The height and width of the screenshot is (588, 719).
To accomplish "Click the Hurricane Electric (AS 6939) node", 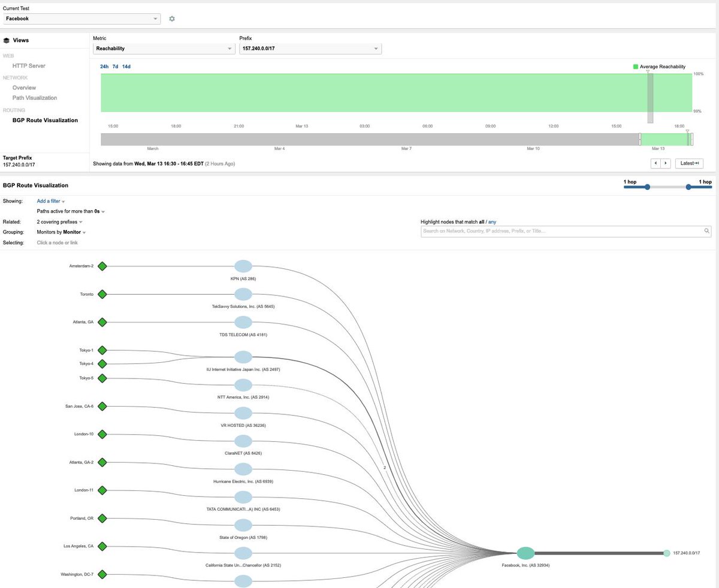I will [243, 469].
